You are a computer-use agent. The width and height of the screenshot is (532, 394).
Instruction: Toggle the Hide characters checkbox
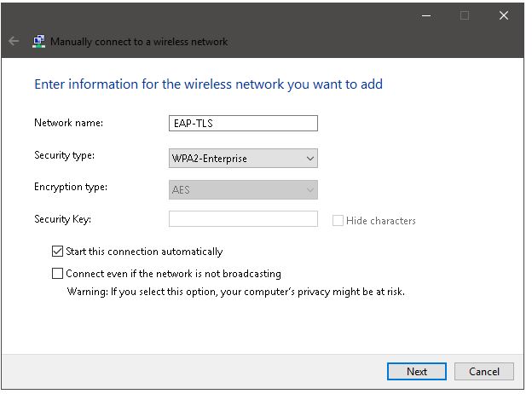[338, 220]
